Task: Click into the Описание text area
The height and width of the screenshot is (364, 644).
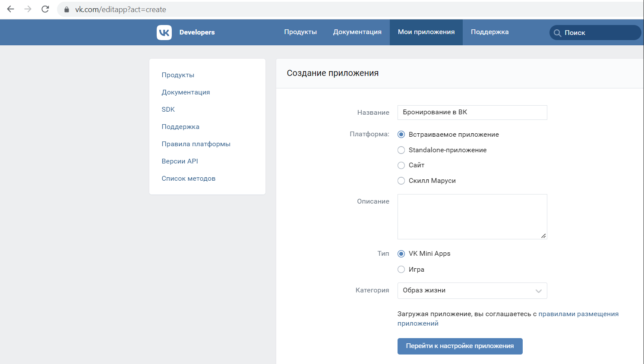Action: point(472,217)
